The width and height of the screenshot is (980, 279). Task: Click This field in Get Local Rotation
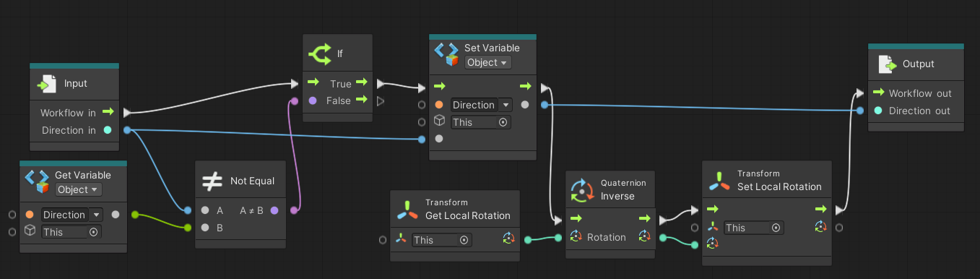coord(441,240)
